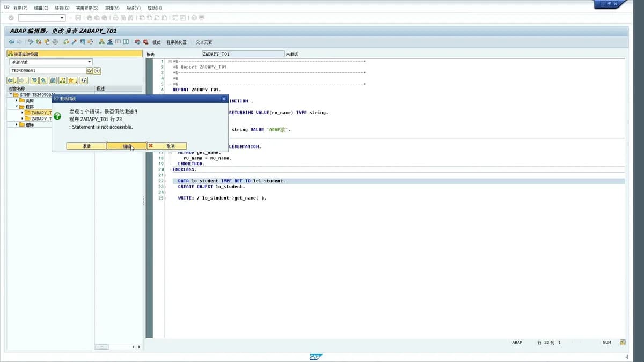
Task: Open the 编辑(E) menu
Action: (41, 8)
